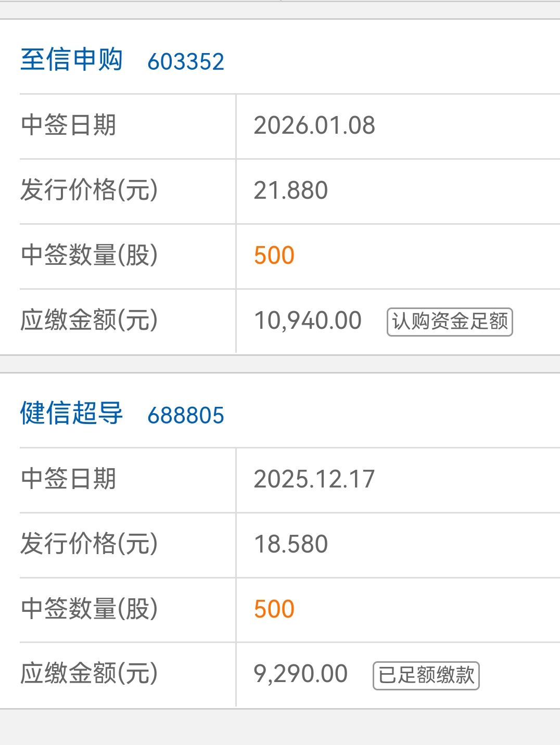Open the 至信申购 stock name link
The width and height of the screenshot is (560, 745).
coord(71,59)
